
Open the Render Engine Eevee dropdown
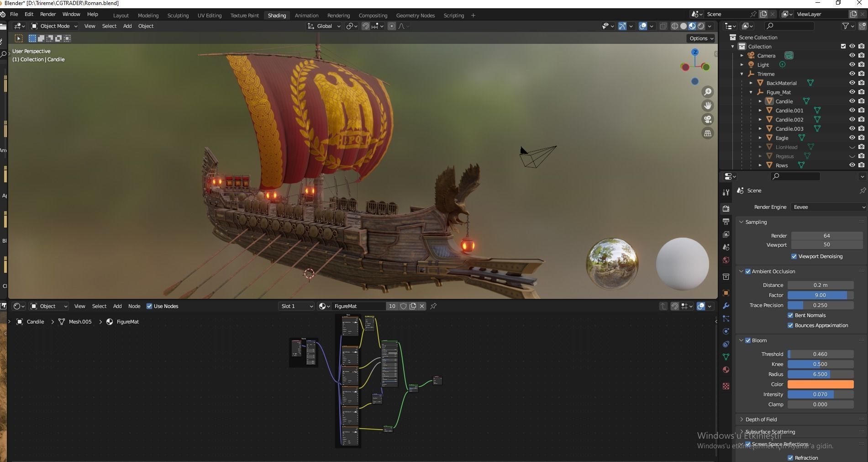[x=829, y=207]
